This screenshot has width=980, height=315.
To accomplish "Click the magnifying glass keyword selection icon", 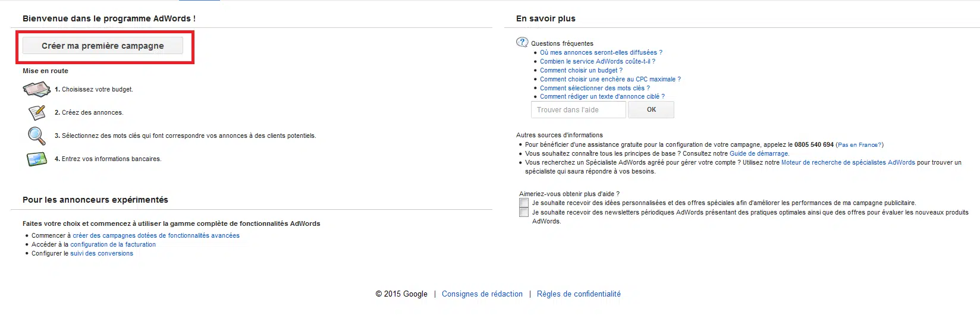I will pyautogui.click(x=36, y=136).
